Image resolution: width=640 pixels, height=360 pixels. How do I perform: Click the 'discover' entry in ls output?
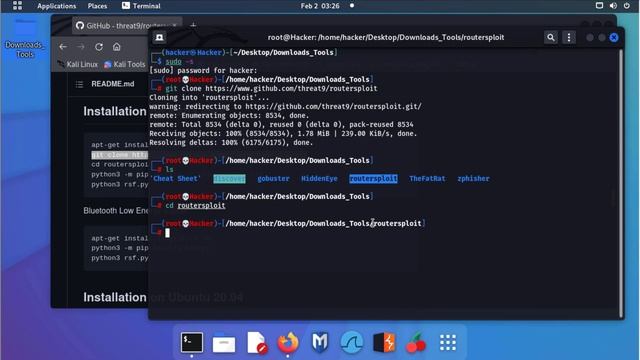229,179
